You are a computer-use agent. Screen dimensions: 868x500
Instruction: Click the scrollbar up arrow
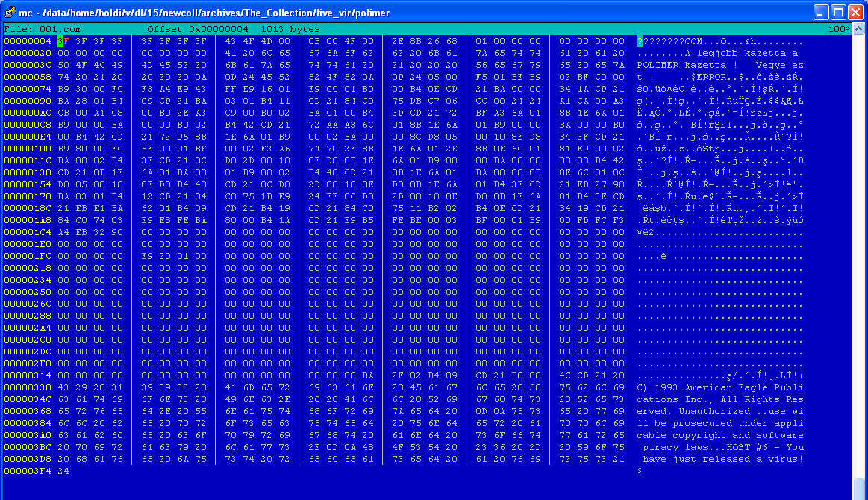(858, 29)
